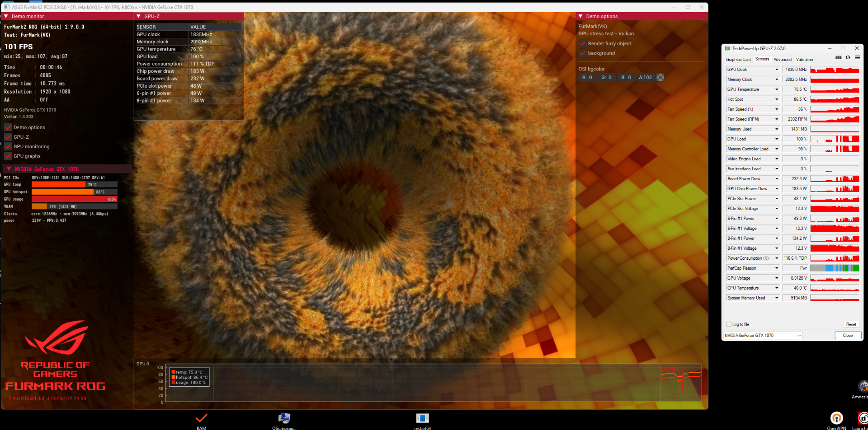Switch to the Advanced tab
Screen dimensions: 868x430
click(x=783, y=60)
